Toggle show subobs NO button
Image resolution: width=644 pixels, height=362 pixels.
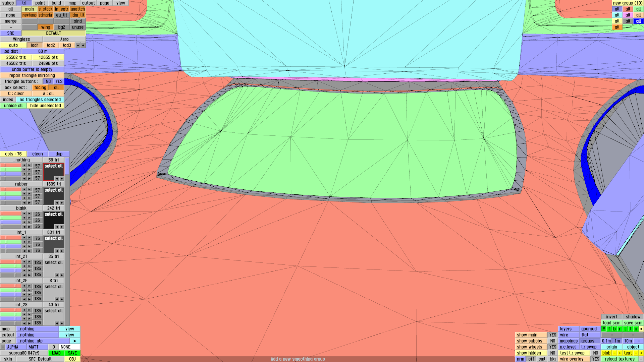[x=552, y=341]
